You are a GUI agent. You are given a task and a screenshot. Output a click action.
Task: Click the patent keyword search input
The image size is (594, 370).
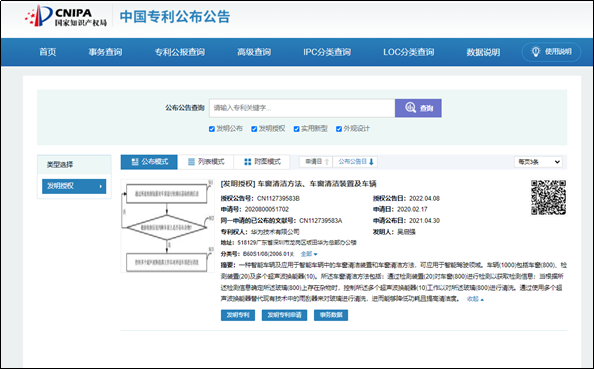tap(302, 108)
